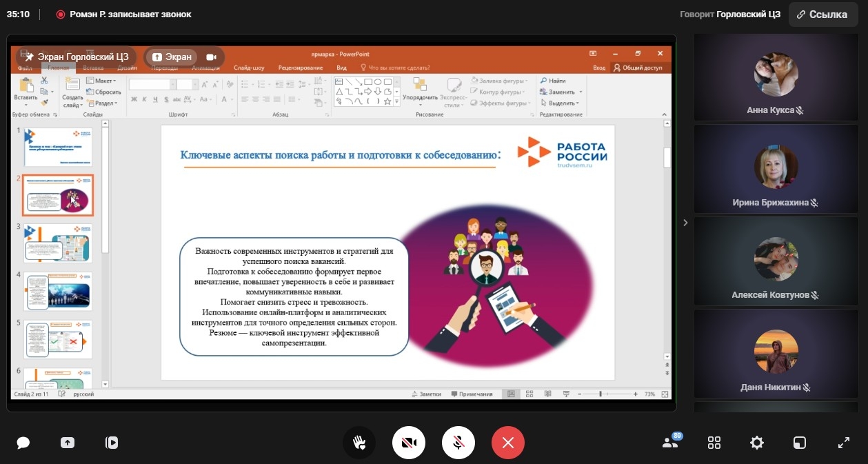Open the Вставка ribbon tab
The height and width of the screenshot is (464, 868).
pos(93,68)
